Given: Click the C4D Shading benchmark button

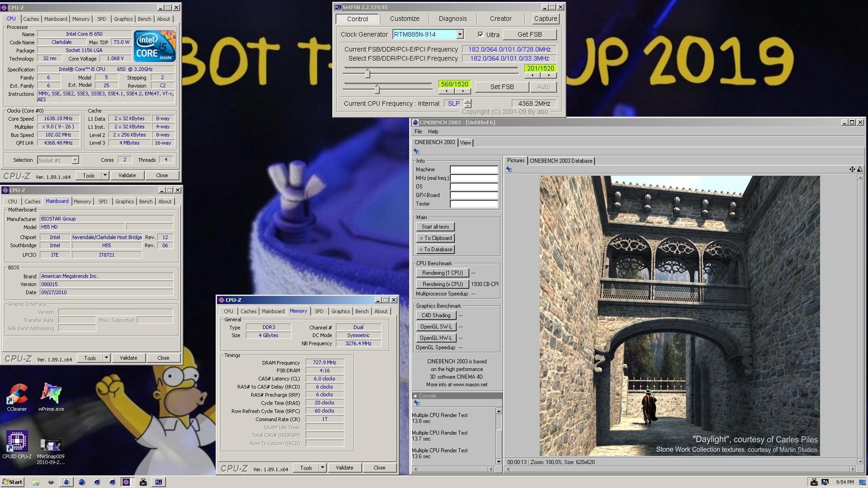Looking at the screenshot, I should (x=436, y=315).
